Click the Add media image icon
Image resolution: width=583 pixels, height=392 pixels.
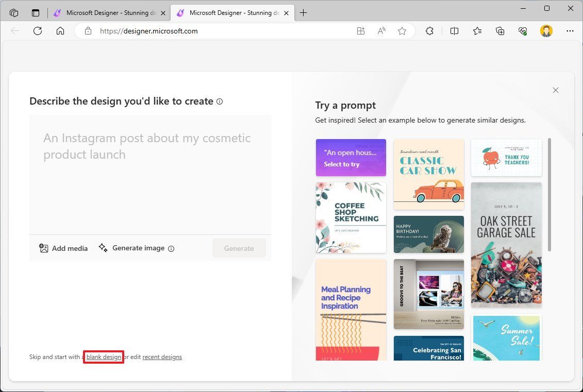(45, 248)
